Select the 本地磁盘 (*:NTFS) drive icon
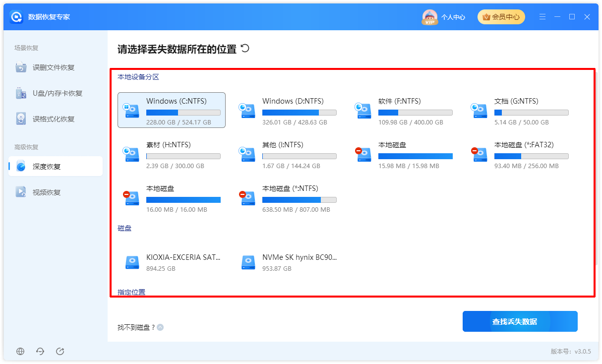Screen dimensions: 602x364 [247, 198]
